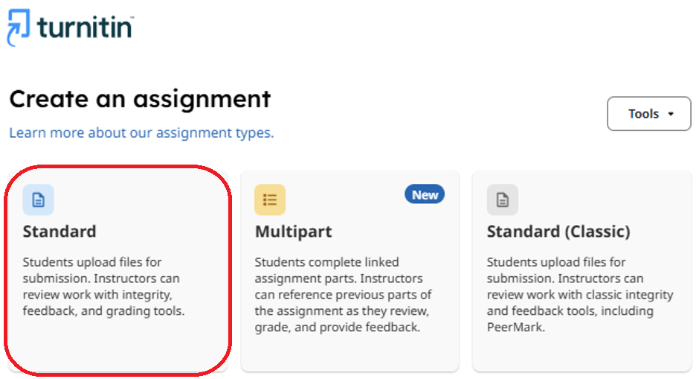Click the Turnitin logo
The height and width of the screenshot is (379, 699).
point(70,27)
